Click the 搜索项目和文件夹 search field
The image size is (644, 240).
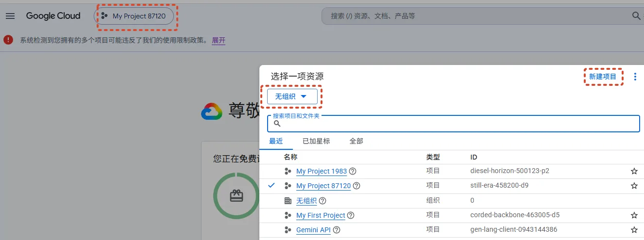pos(454,124)
